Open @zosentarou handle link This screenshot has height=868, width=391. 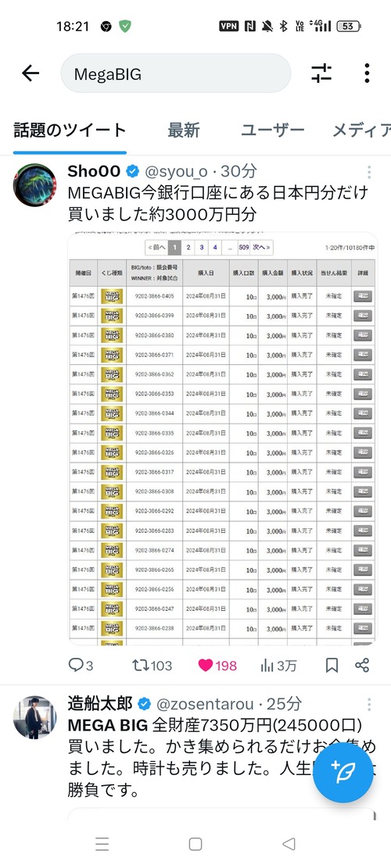(x=206, y=704)
